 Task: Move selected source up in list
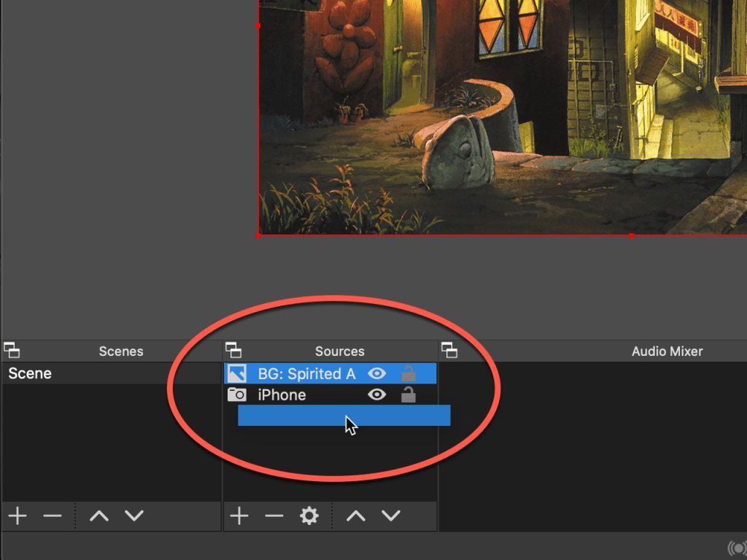356,516
